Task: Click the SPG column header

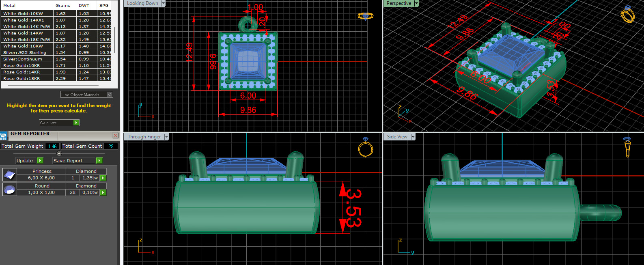Action: (104, 5)
